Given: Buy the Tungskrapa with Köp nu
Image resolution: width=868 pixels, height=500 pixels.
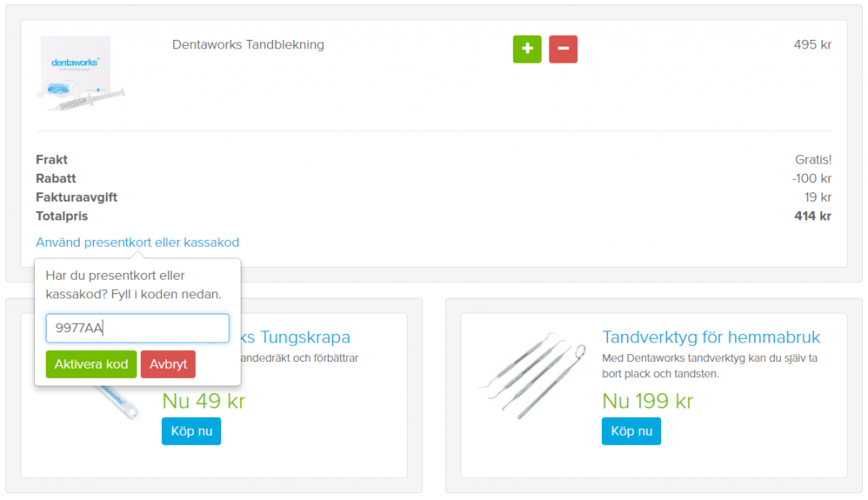Looking at the screenshot, I should [x=191, y=431].
